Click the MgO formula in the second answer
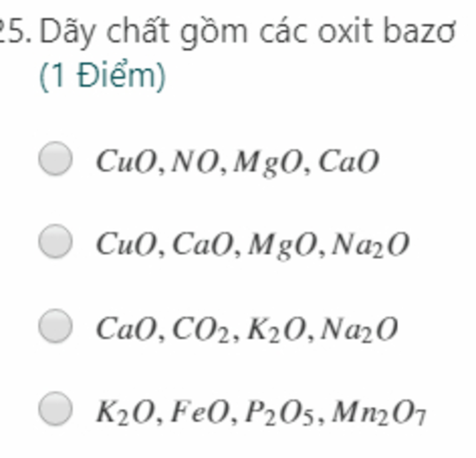 [284, 246]
